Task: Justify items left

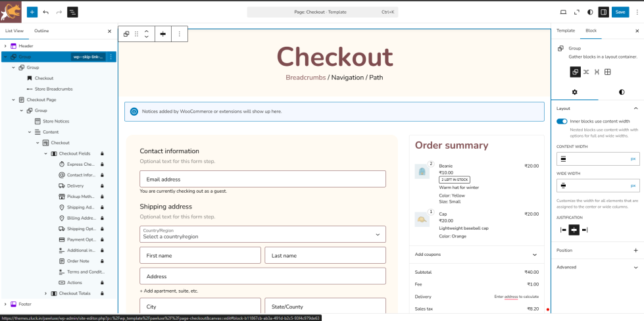Action: [x=564, y=230]
